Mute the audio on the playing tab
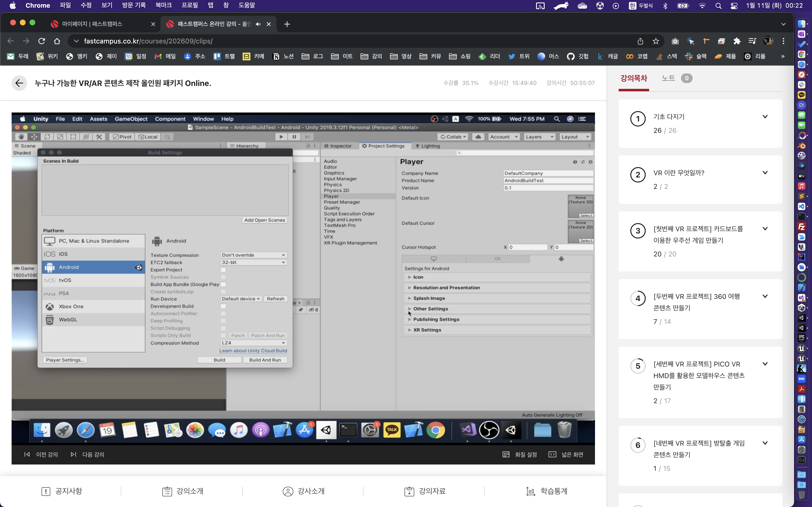 coord(258,24)
